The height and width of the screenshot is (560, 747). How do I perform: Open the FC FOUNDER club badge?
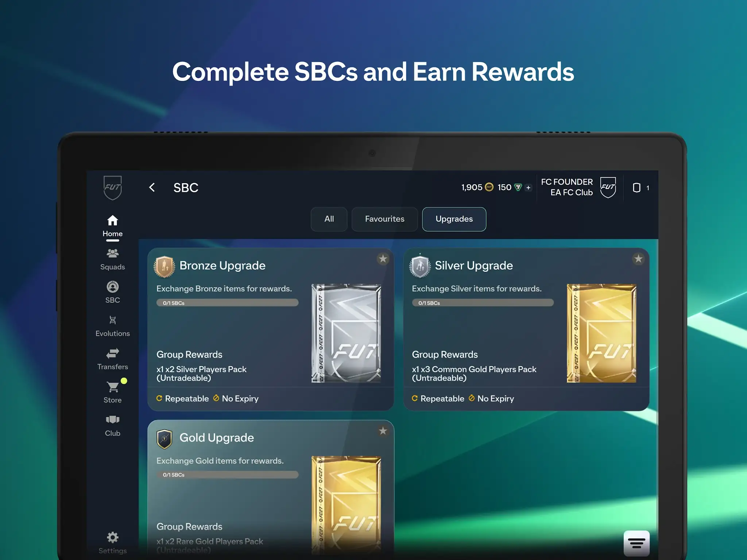(608, 188)
